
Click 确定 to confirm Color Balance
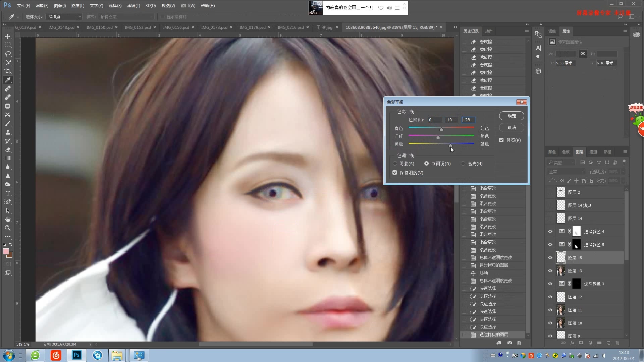pos(512,116)
